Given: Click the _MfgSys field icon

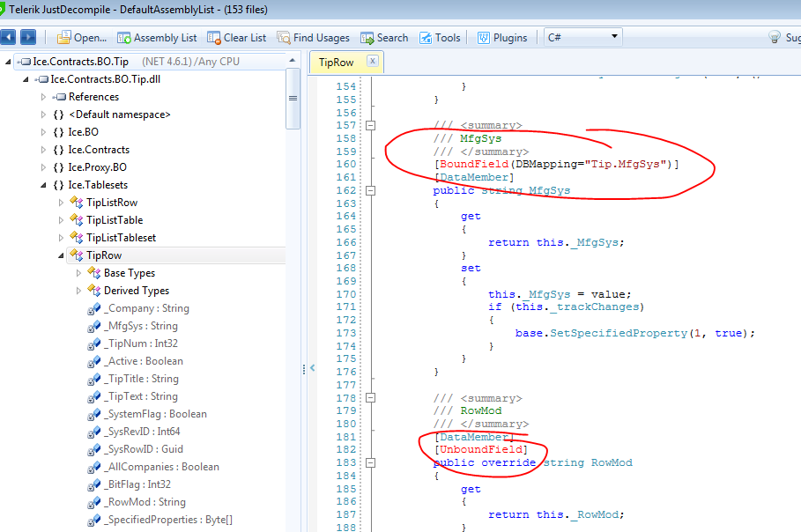Looking at the screenshot, I should tap(94, 326).
